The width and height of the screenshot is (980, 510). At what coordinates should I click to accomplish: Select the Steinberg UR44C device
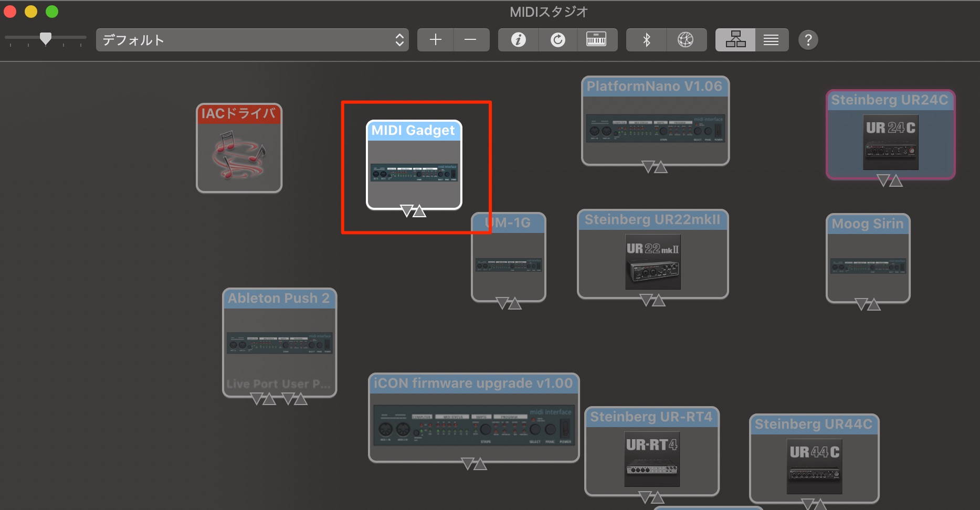tap(814, 459)
